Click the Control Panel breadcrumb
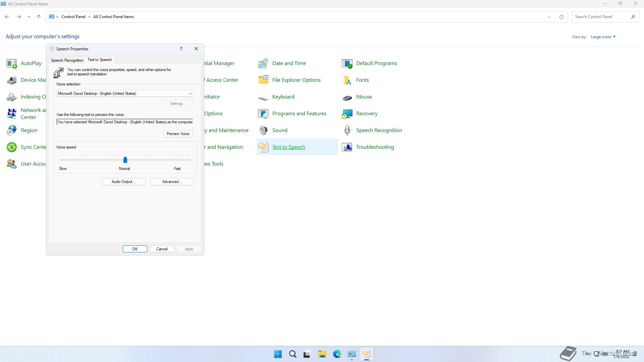Viewport: 644px width, 362px height. tap(73, 17)
